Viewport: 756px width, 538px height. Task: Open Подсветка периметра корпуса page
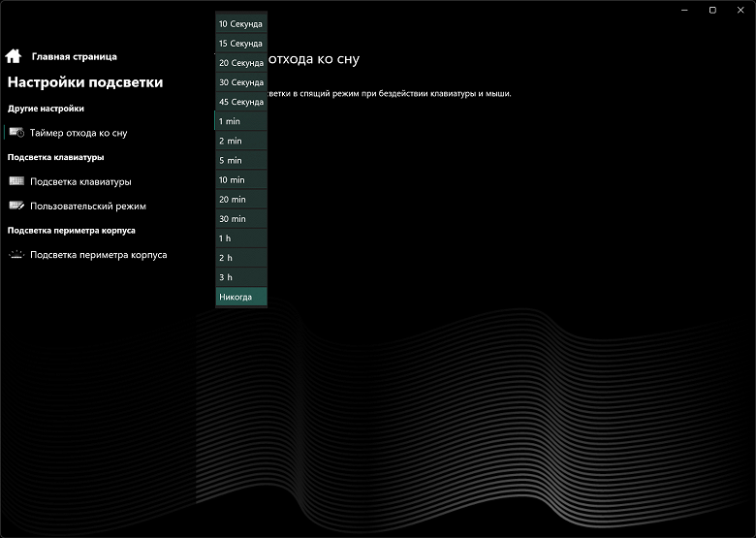point(98,255)
